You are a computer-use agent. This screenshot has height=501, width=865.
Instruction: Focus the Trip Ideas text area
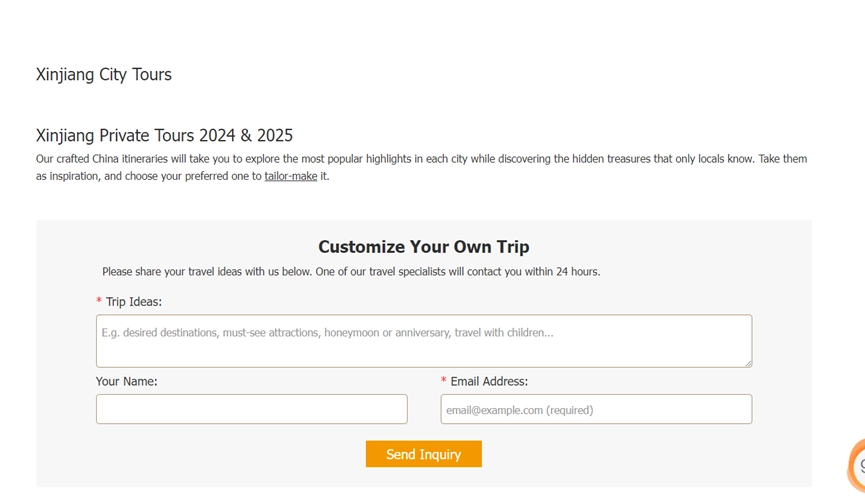[x=423, y=340]
